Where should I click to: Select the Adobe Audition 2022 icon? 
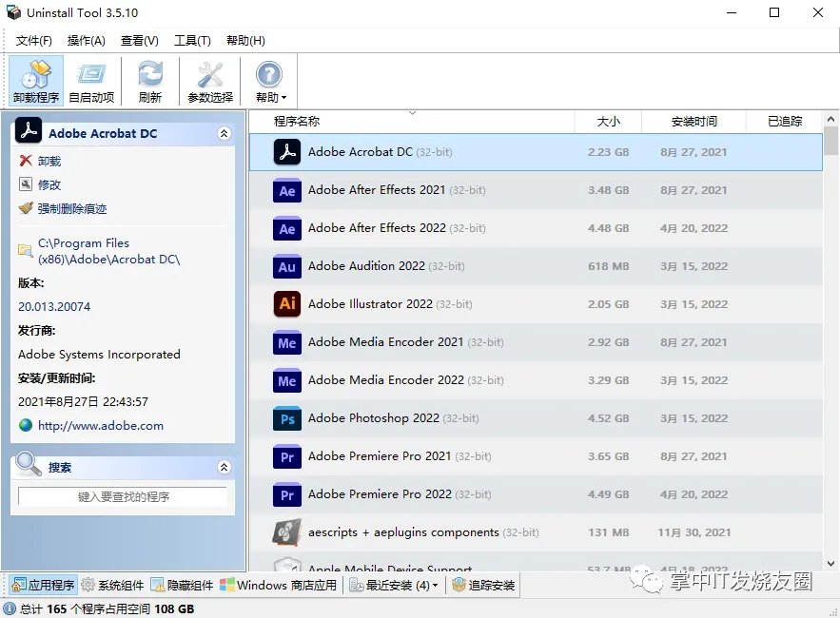(x=287, y=266)
